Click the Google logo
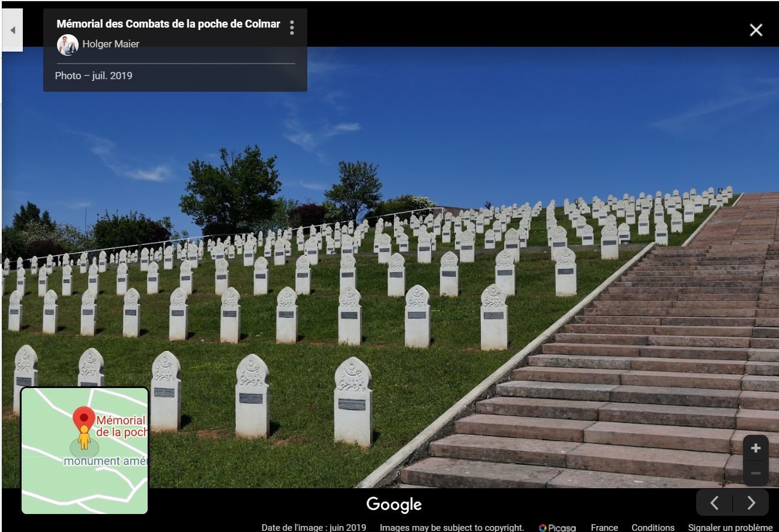This screenshot has height=532, width=779. pyautogui.click(x=394, y=504)
